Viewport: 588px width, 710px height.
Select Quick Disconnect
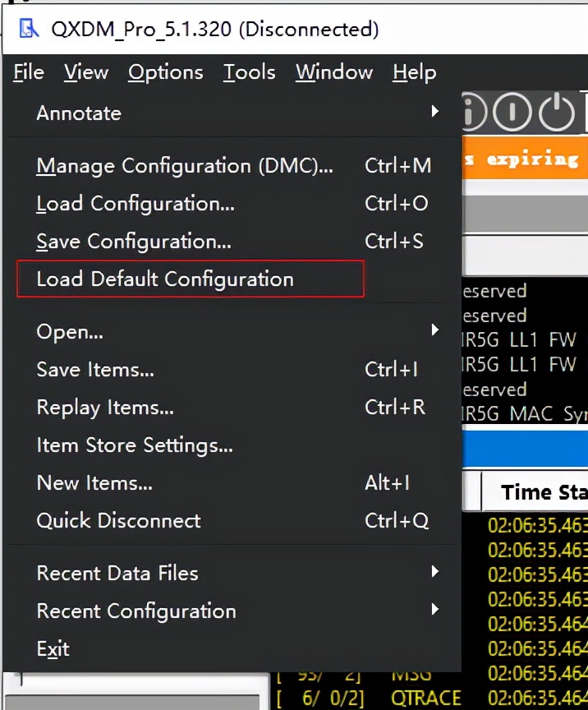point(117,520)
